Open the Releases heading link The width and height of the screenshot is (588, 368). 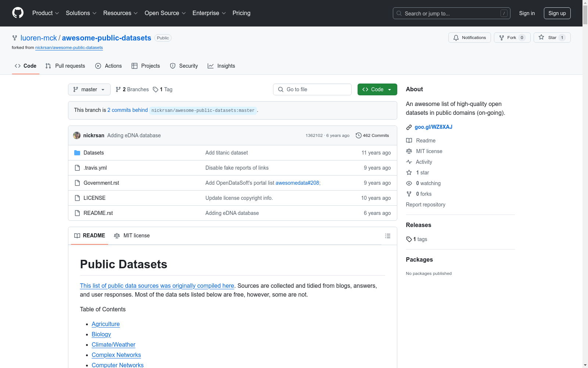(x=419, y=225)
